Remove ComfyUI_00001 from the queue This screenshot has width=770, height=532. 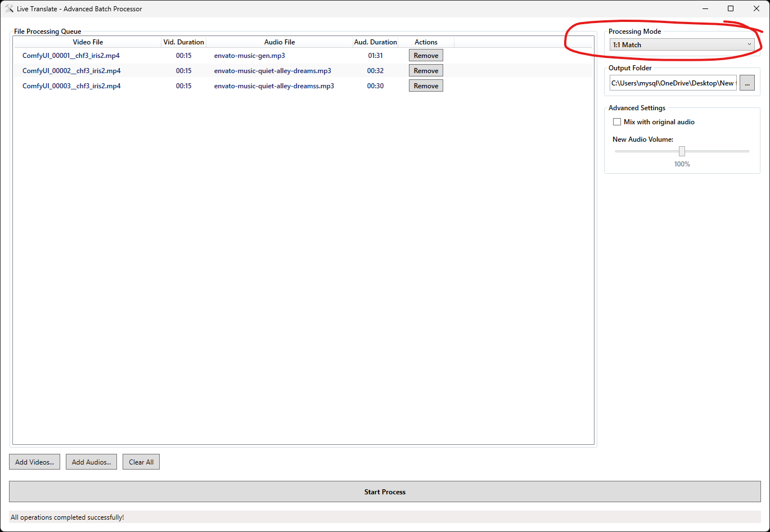[x=426, y=56]
